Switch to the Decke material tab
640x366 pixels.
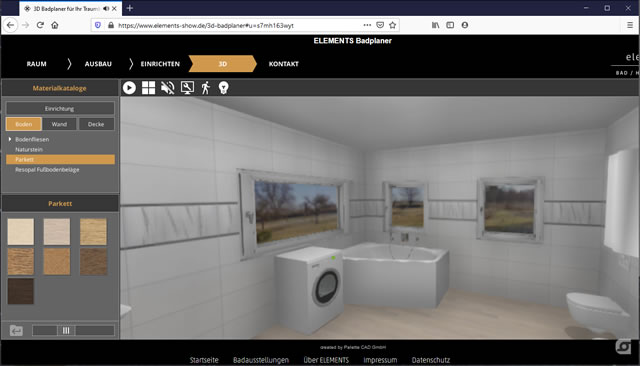tap(96, 124)
